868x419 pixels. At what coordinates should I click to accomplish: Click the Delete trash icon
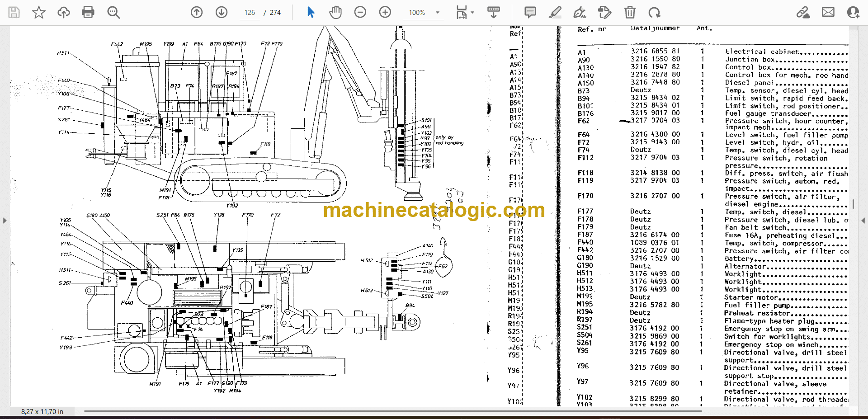pyautogui.click(x=630, y=12)
